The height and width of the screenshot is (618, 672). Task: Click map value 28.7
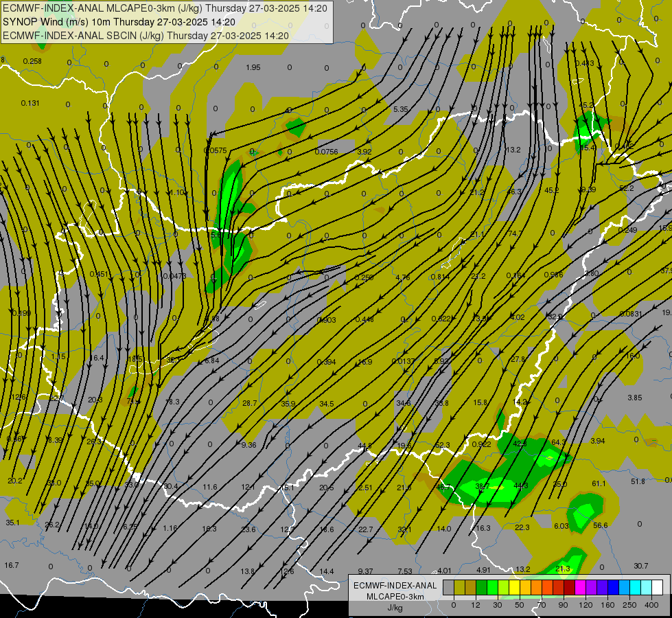(x=249, y=403)
